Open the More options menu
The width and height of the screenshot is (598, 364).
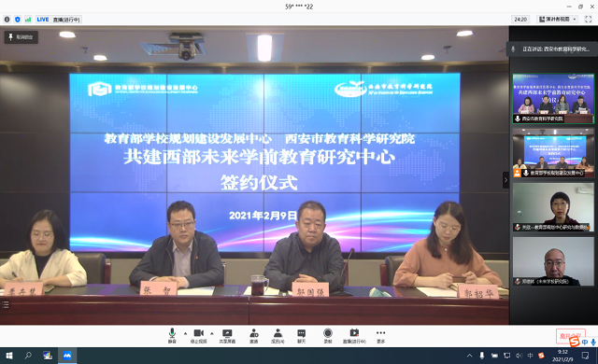click(x=380, y=336)
